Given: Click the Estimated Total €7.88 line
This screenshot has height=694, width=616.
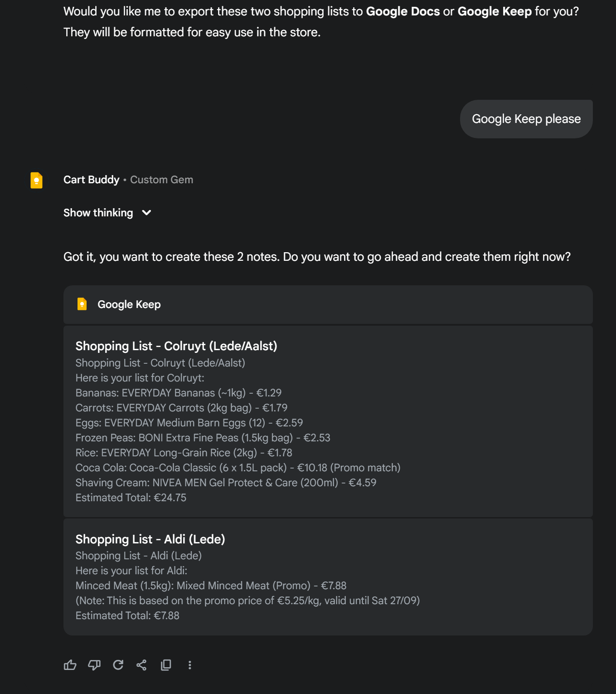Looking at the screenshot, I should coord(127,616).
